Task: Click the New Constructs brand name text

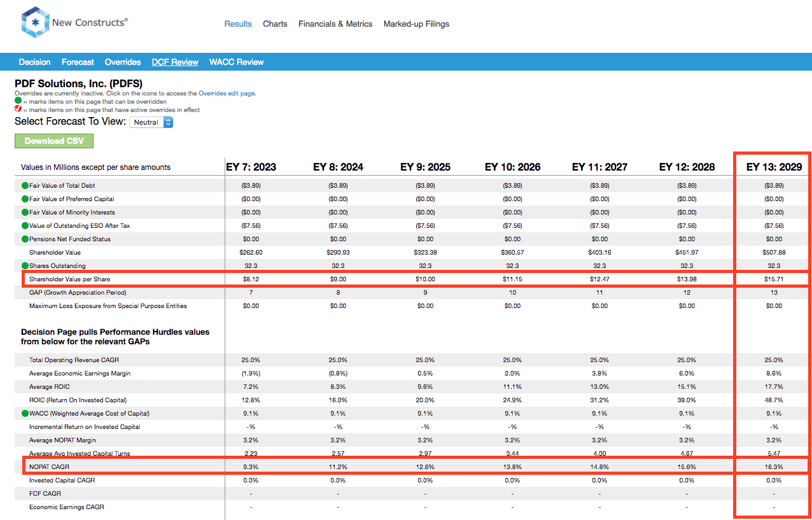Action: 90,22
